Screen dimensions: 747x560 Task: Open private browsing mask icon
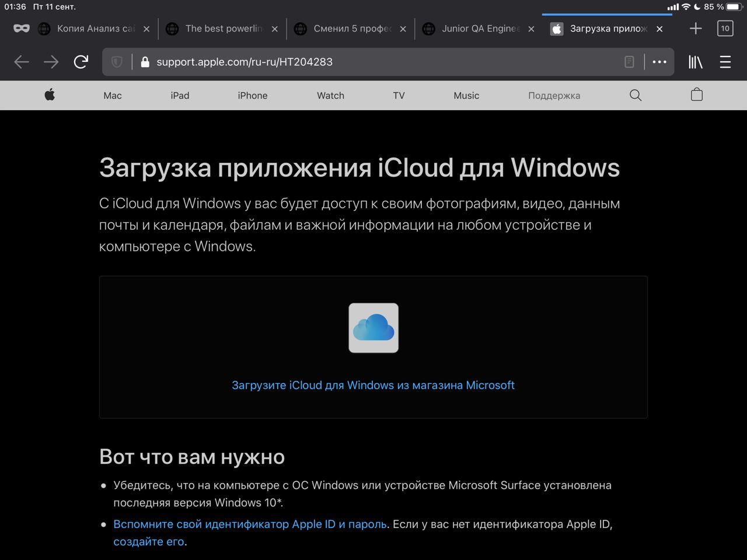click(x=22, y=28)
